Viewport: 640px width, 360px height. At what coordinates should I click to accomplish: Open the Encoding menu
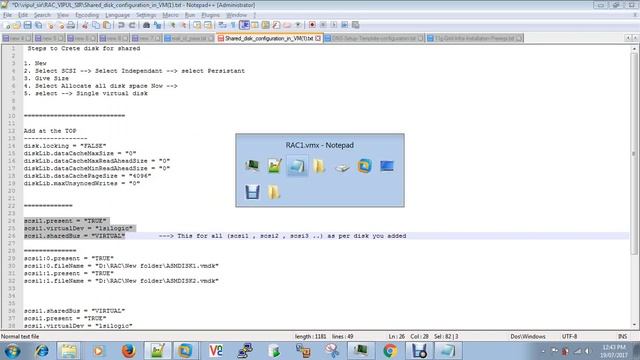tap(87, 15)
